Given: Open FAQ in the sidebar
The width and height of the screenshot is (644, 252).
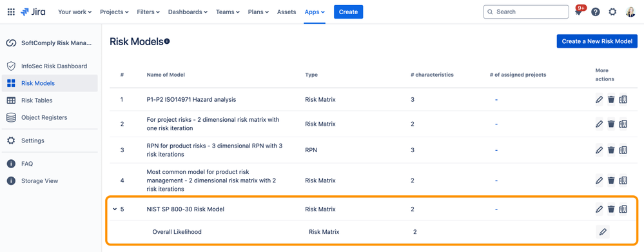Looking at the screenshot, I should [x=50, y=164].
